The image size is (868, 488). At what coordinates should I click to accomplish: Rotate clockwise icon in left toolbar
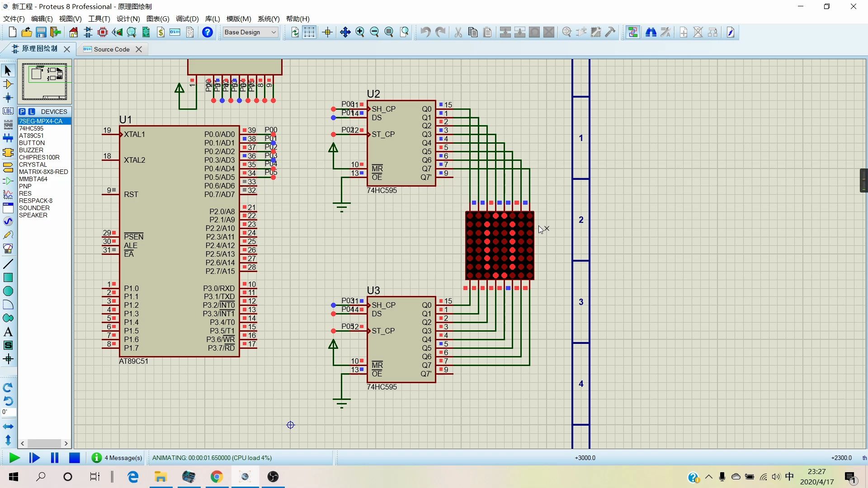point(8,388)
